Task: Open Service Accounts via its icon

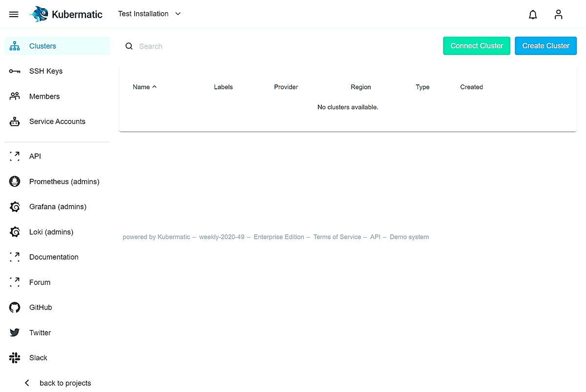Action: click(14, 121)
